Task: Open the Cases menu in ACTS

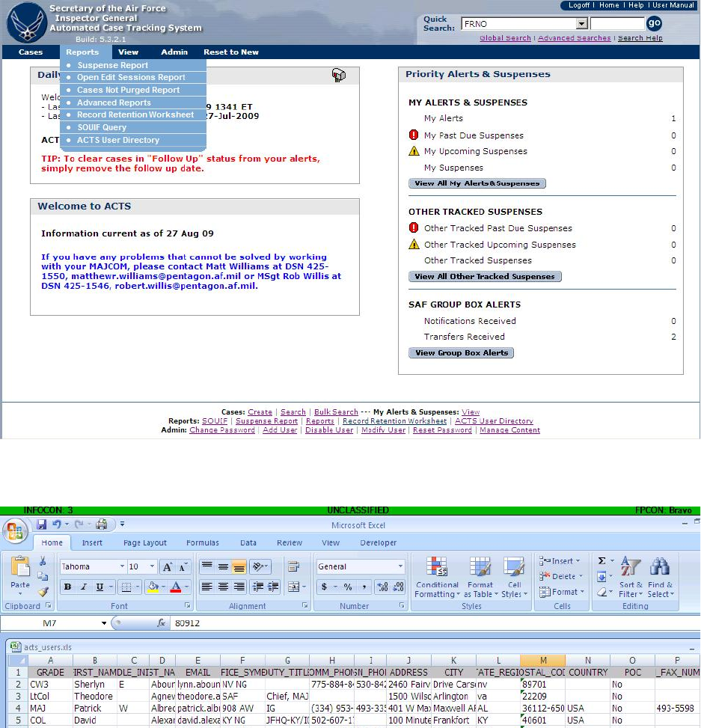Action: [x=30, y=52]
